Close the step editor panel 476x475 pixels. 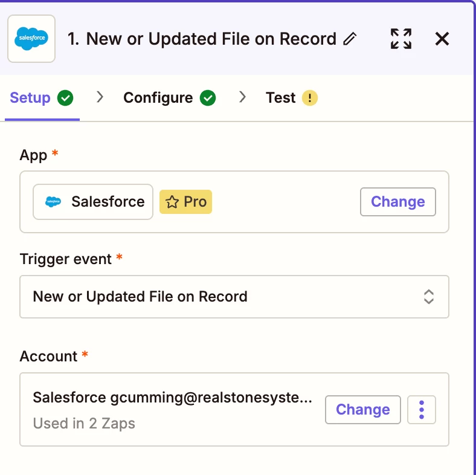[x=442, y=39]
